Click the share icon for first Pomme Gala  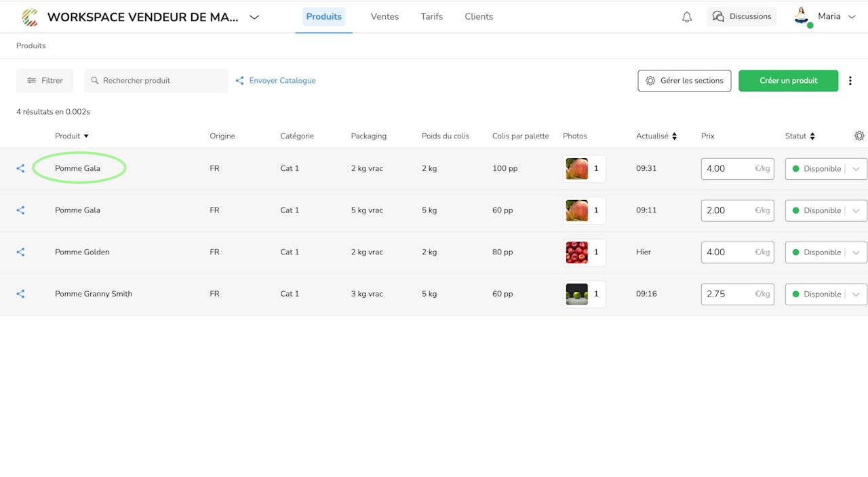pos(20,168)
